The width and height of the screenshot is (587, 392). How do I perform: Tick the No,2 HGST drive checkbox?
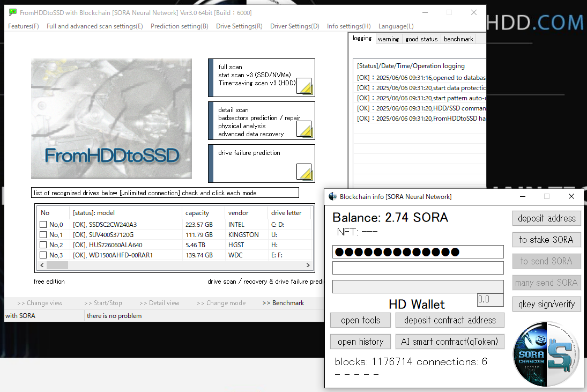pyautogui.click(x=43, y=245)
